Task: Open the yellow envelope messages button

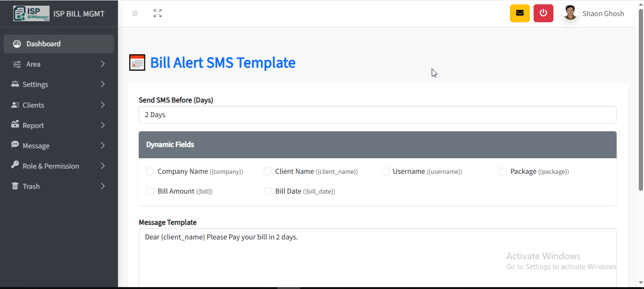Action: point(519,13)
